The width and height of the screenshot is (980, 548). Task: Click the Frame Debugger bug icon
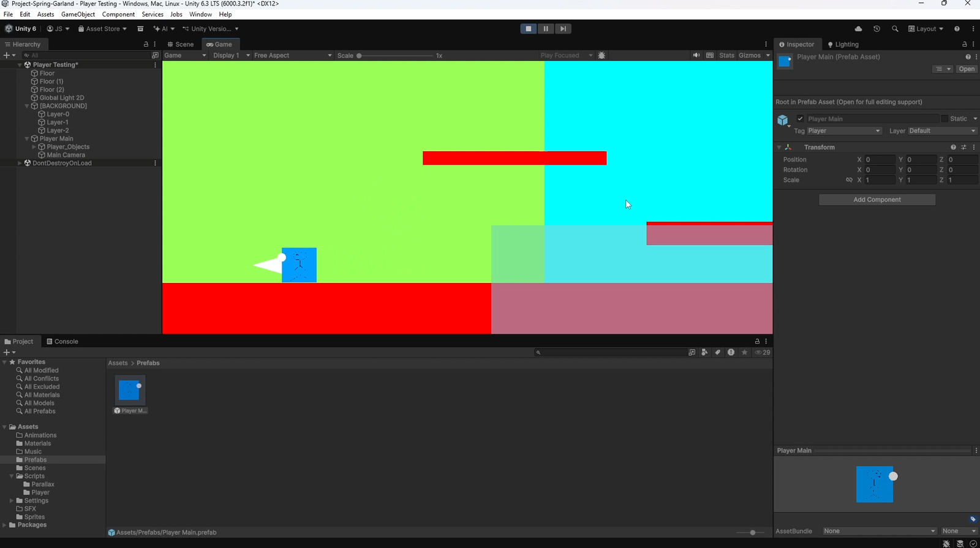(601, 55)
